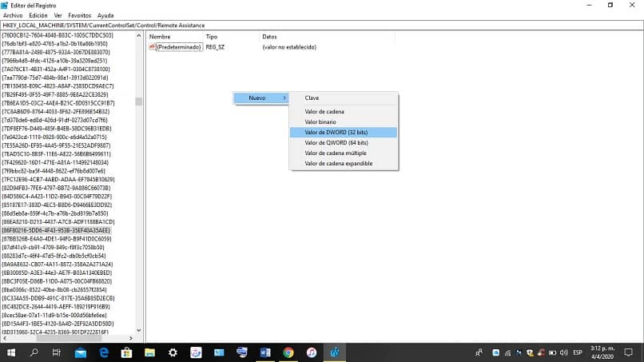Select the highlighted key starting {86F80216
Image resolution: width=644 pixels, height=362 pixels.
pyautogui.click(x=56, y=230)
